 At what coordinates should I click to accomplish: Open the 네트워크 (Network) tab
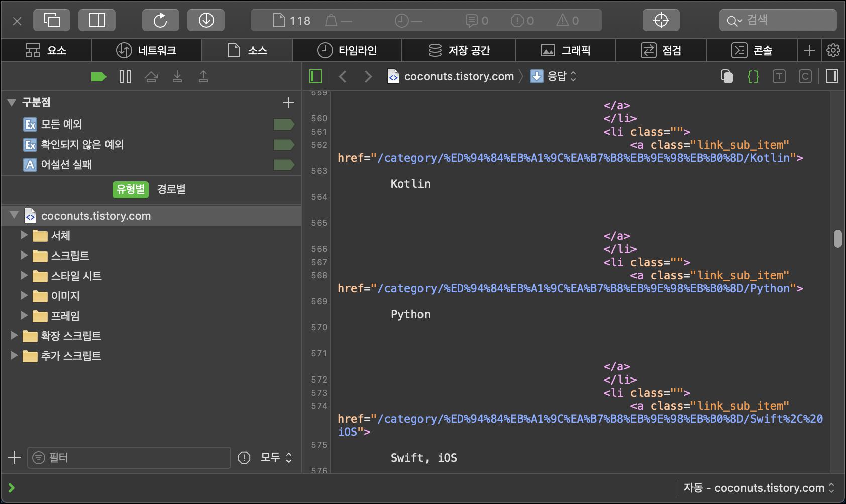pos(146,50)
